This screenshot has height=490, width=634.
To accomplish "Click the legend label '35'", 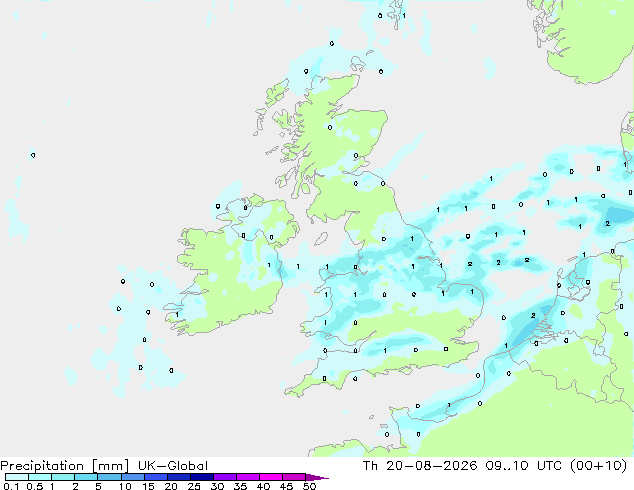I will (240, 486).
